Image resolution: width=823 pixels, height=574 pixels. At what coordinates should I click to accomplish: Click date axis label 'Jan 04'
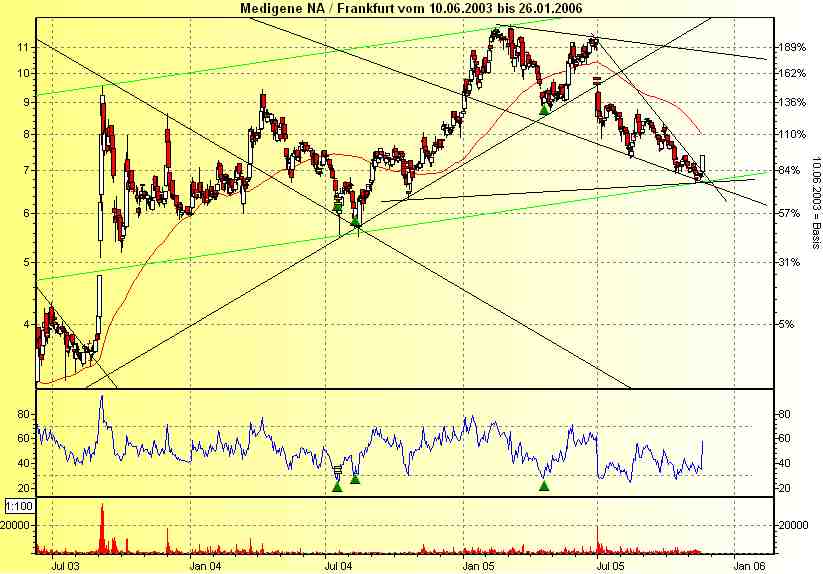205,566
